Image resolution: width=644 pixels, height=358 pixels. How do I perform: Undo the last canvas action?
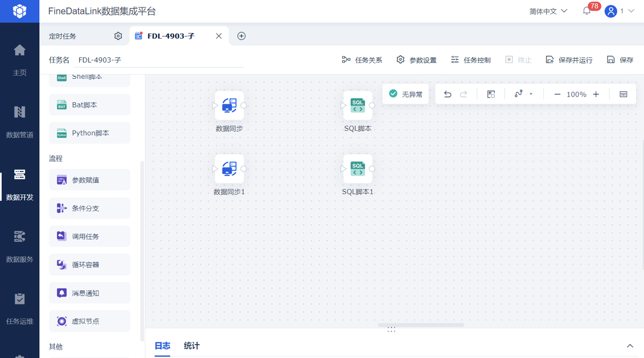point(447,94)
